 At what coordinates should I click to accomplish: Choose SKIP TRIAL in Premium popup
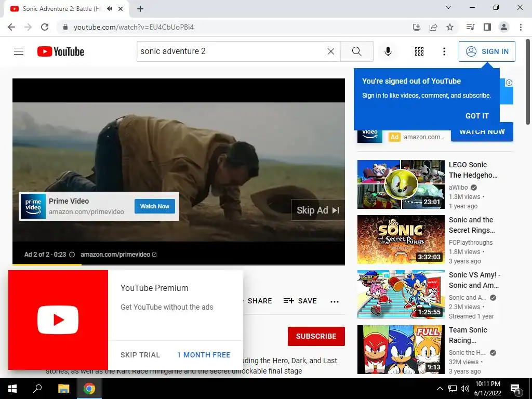(x=140, y=355)
